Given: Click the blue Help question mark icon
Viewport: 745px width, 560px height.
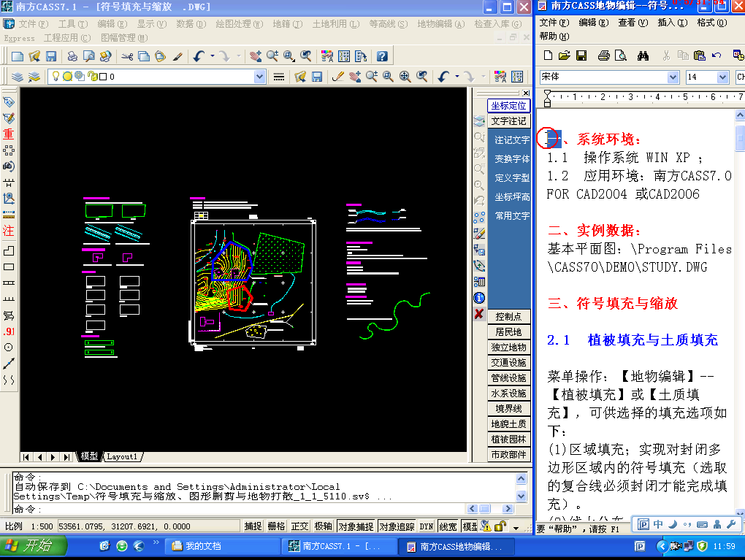Looking at the screenshot, I should click(382, 56).
